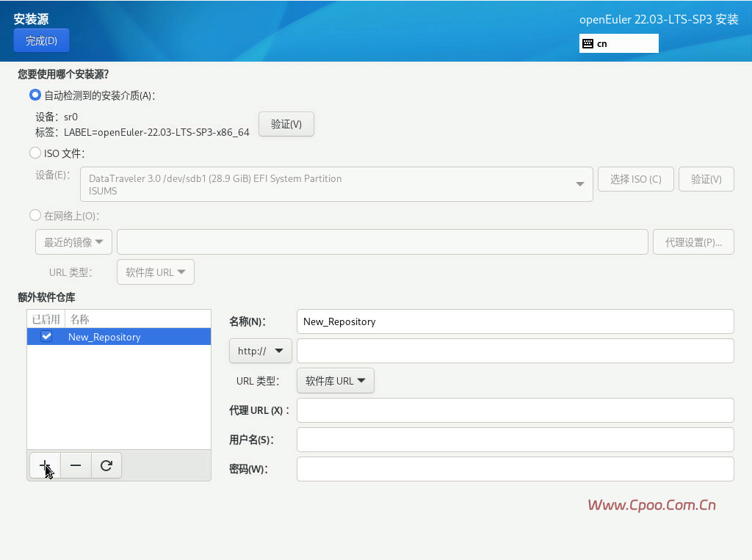752x560 pixels.
Task: Remove selected repository with minus icon
Action: tap(76, 465)
